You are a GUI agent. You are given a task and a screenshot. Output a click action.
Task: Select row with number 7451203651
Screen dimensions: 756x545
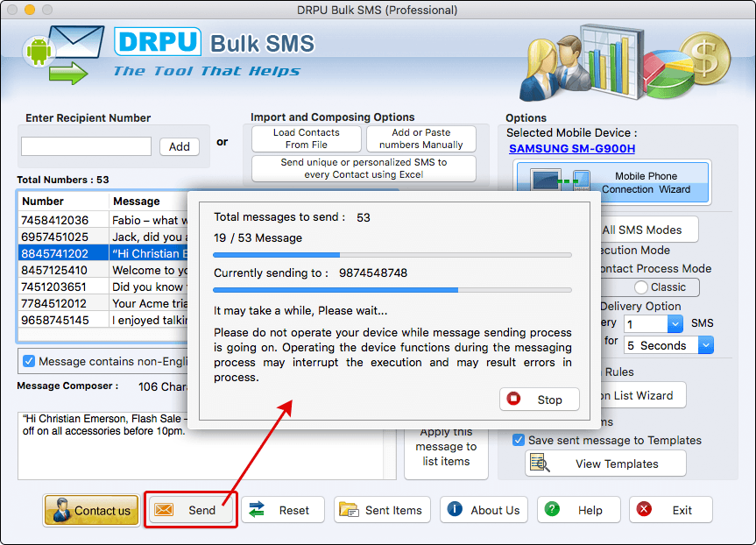(103, 287)
